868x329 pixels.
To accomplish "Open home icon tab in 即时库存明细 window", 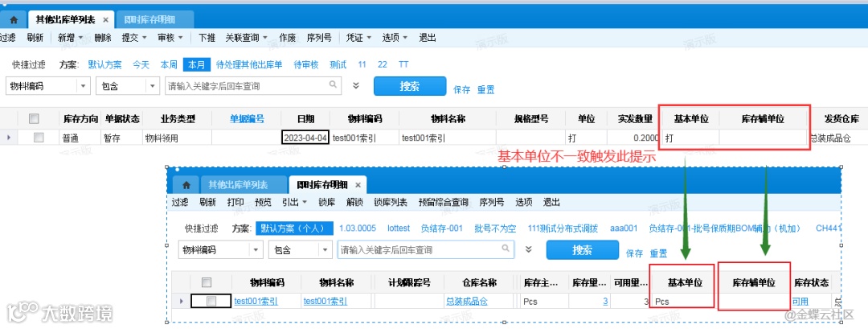I will pyautogui.click(x=186, y=184).
